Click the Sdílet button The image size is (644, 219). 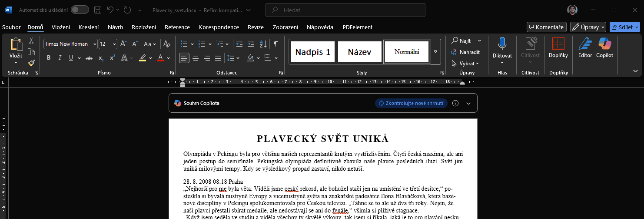[624, 27]
